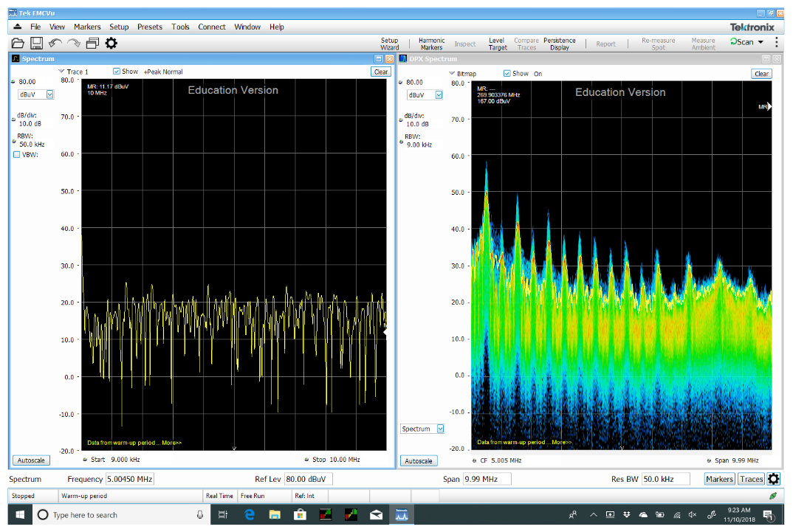Image resolution: width=793 pixels, height=532 pixels.
Task: Open the Level Target tool
Action: 497,42
